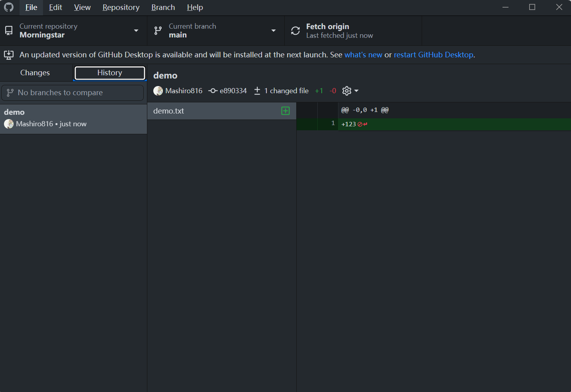Select the demo commit in history list

tap(74, 119)
